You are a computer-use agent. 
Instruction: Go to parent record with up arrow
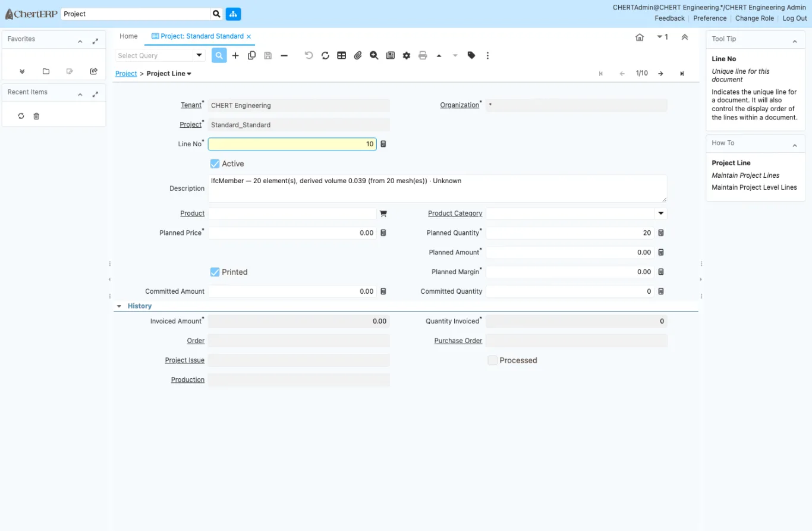(x=439, y=55)
